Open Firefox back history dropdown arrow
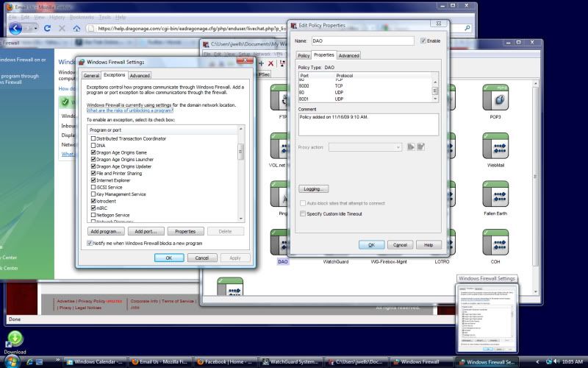The image size is (588, 368). [35, 29]
